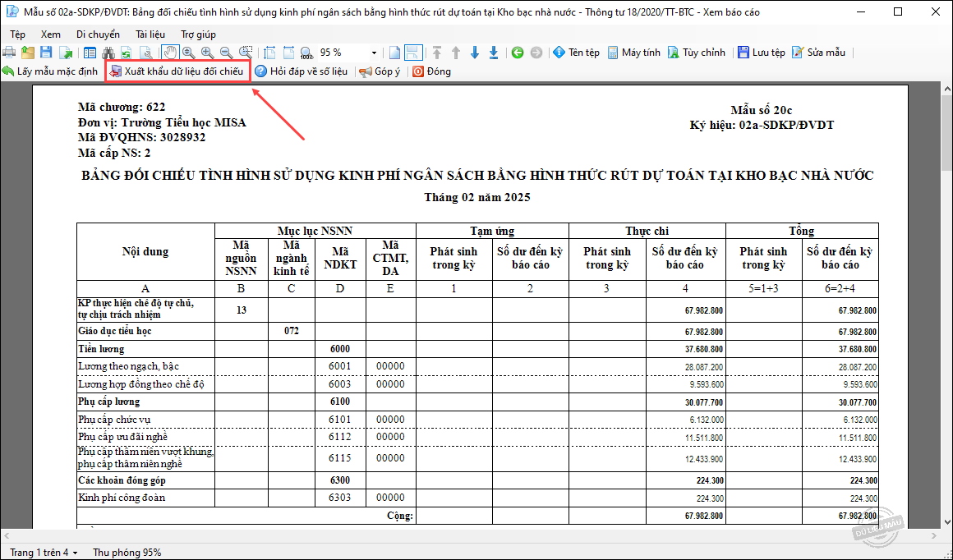Click the Tháng 02 năm 2025 heading
The width and height of the screenshot is (953, 560).
coord(477,197)
